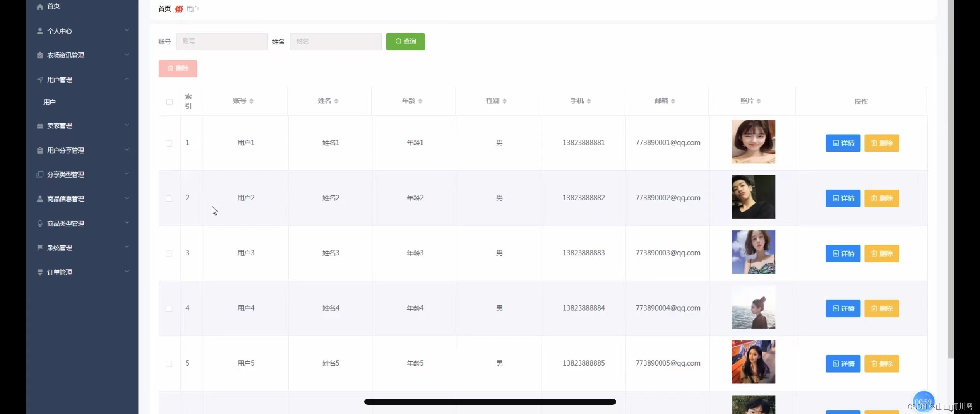980x414 pixels.
Task: Open the 用户分享管理 menu label
Action: pyautogui.click(x=65, y=151)
